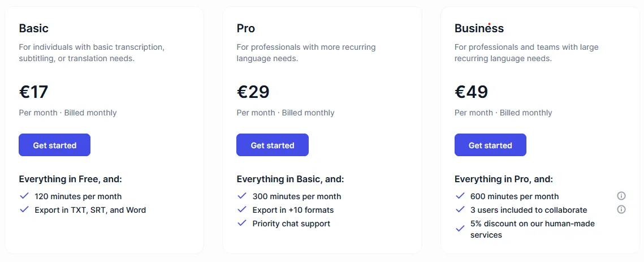Click the Everything in Pro, and: text
This screenshot has height=262, width=644.
[504, 179]
